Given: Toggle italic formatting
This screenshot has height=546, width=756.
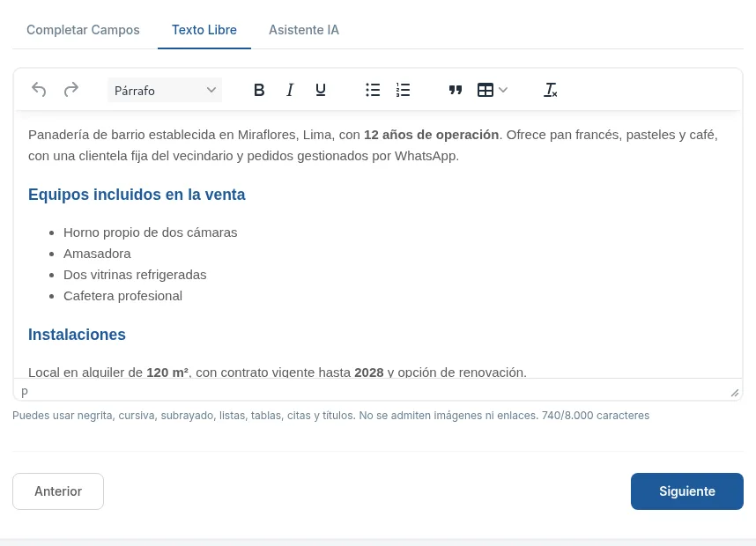Looking at the screenshot, I should (290, 90).
